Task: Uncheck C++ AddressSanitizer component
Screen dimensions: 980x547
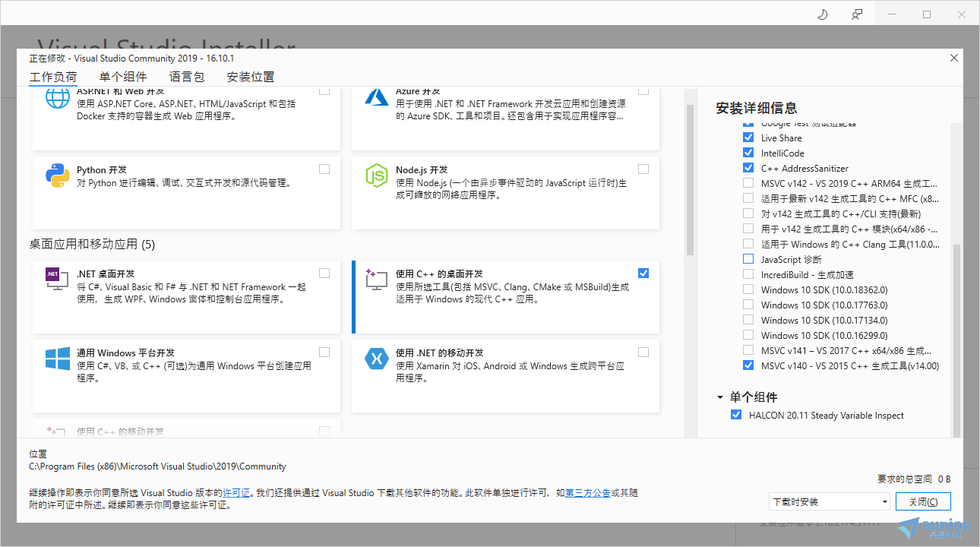Action: [x=748, y=168]
